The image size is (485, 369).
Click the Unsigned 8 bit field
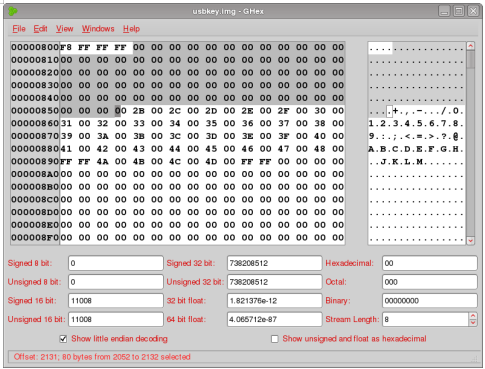pyautogui.click(x=116, y=282)
